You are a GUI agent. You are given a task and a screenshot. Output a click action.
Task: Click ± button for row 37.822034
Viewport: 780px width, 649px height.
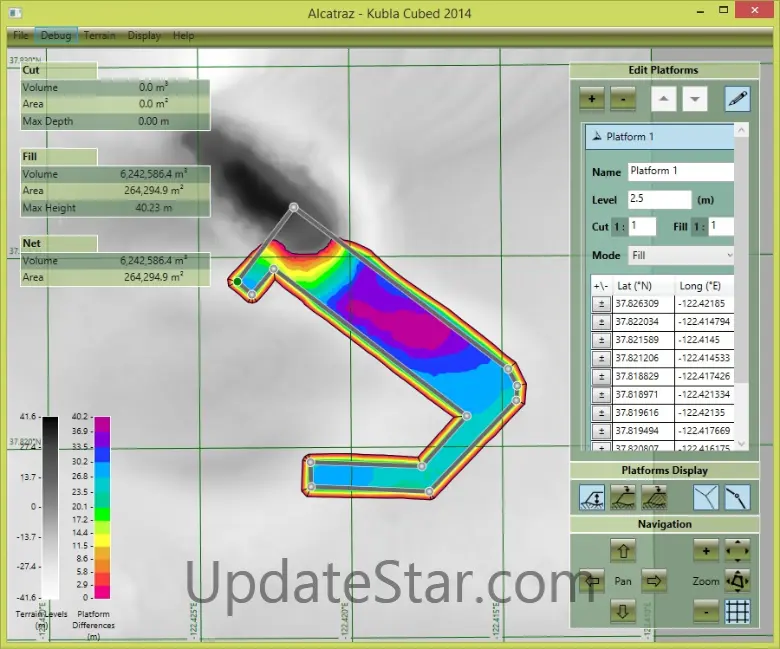[x=601, y=322]
